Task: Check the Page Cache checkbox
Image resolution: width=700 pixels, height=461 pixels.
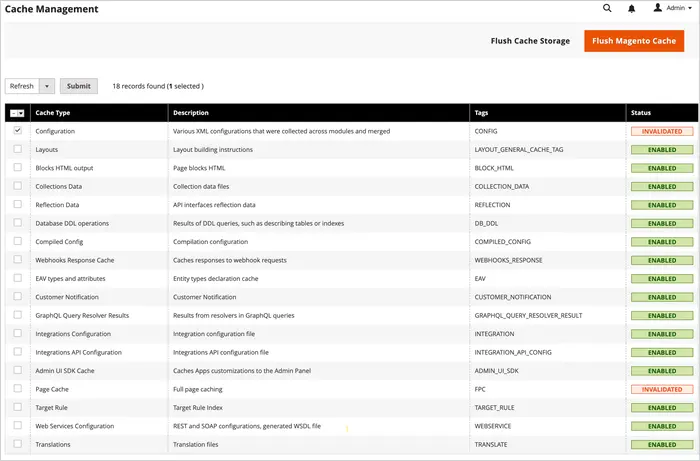Action: click(17, 388)
